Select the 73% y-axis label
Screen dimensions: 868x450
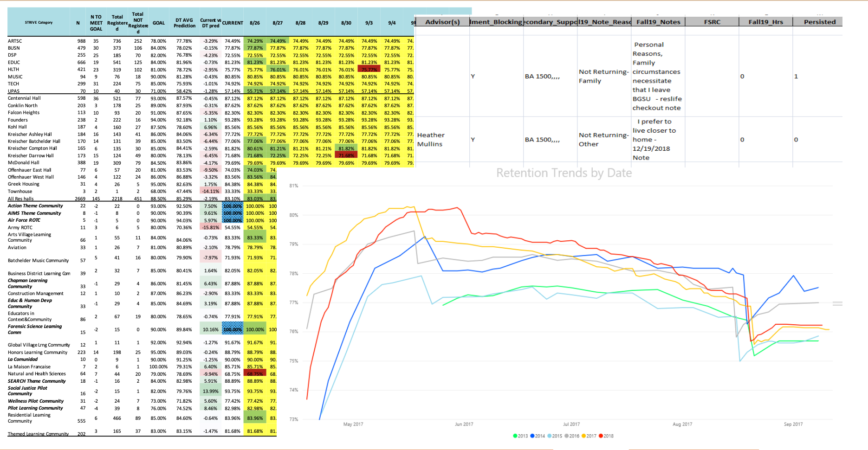tap(293, 419)
